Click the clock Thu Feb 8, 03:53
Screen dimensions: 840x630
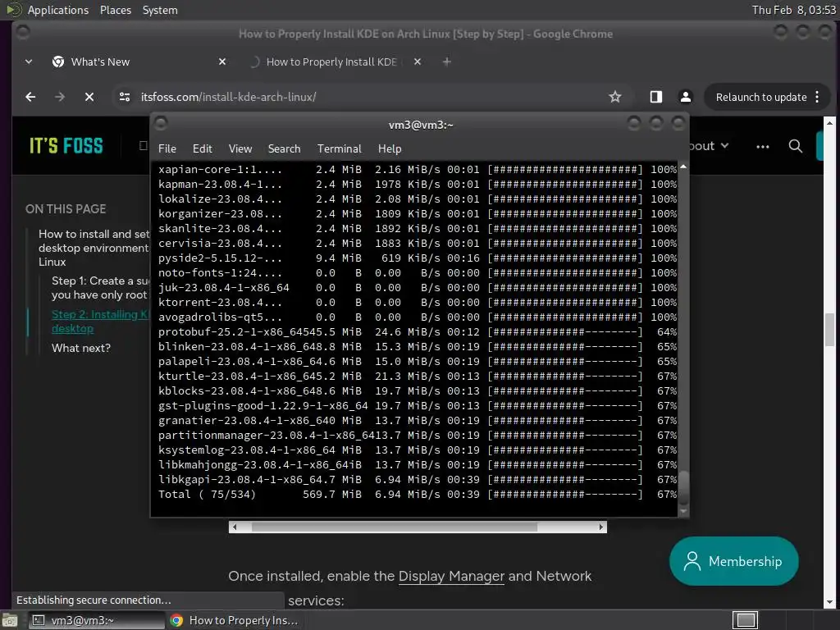[793, 10]
